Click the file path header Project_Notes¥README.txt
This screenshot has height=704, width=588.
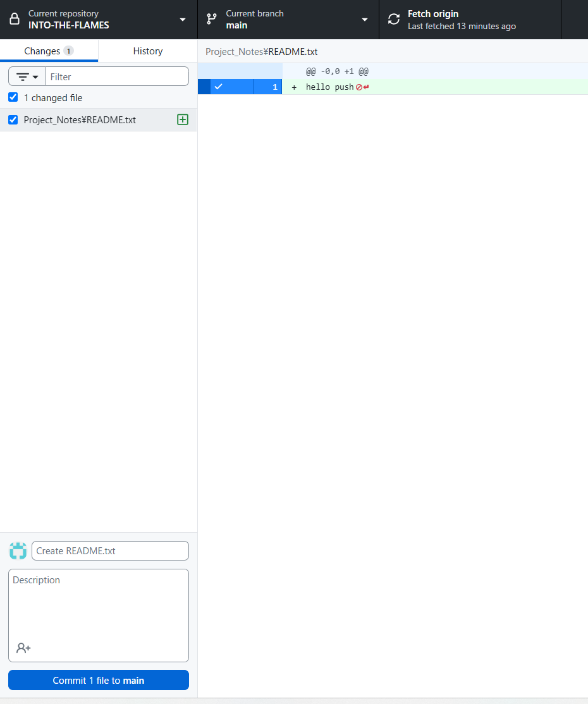[261, 52]
